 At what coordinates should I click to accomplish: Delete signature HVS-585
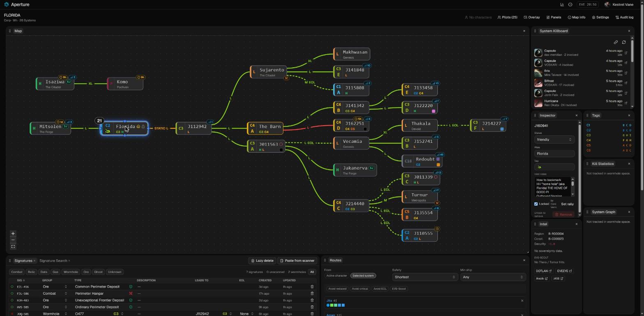[x=312, y=307]
